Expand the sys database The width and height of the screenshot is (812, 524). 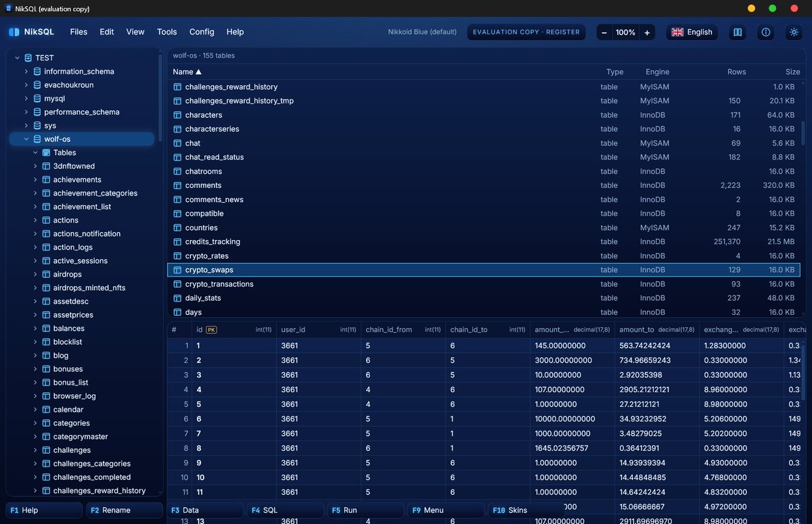tap(27, 126)
